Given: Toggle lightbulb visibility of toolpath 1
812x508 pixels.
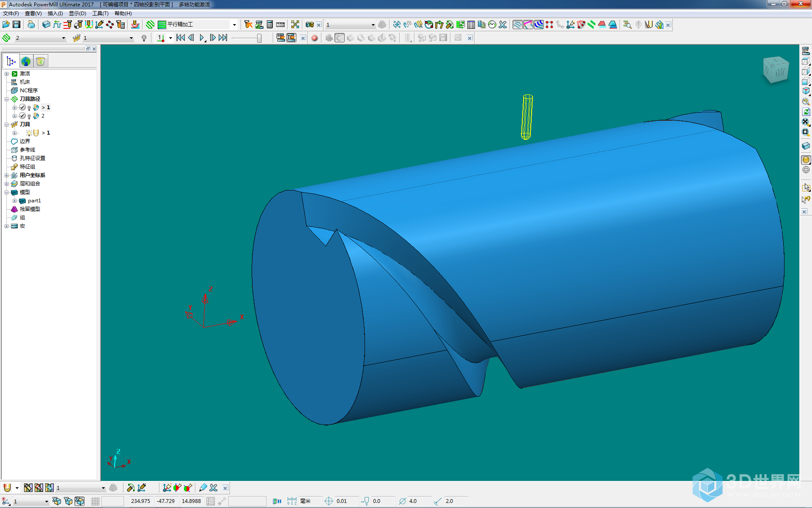Looking at the screenshot, I should point(29,108).
